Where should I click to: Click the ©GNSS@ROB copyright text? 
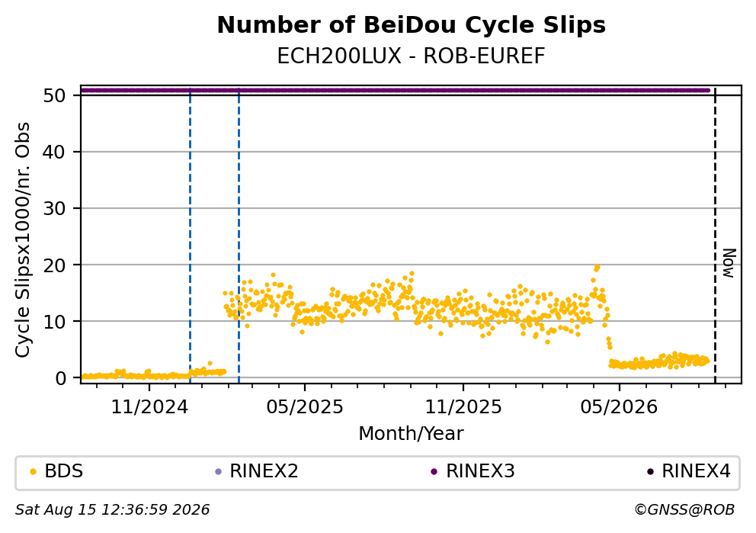[x=684, y=510]
